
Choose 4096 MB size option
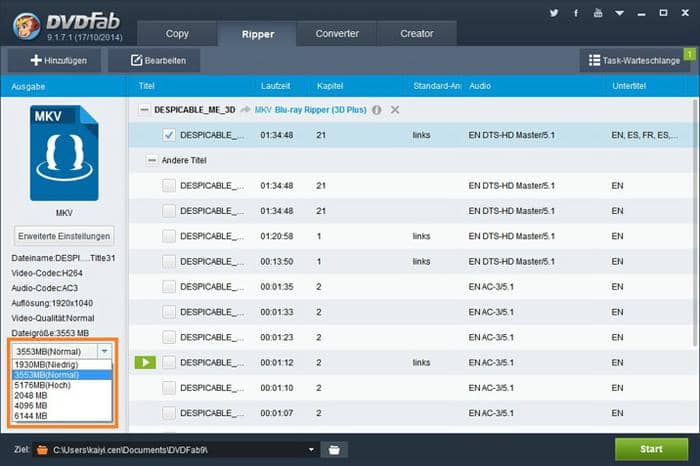[62, 406]
